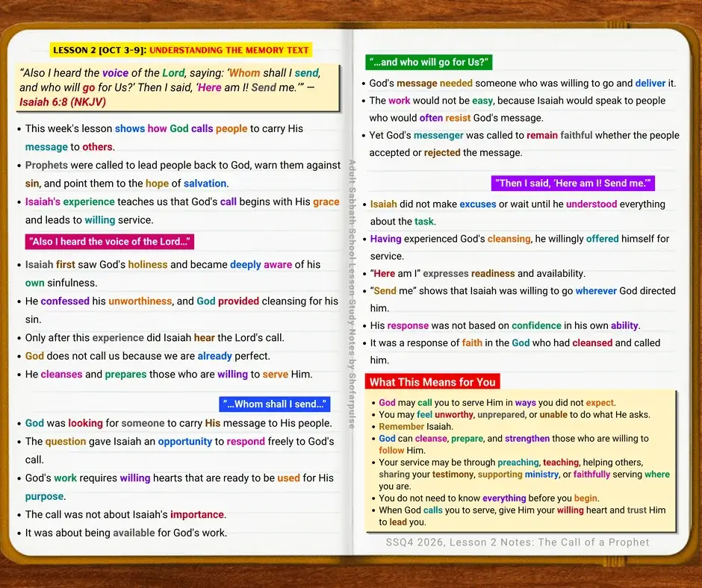Click the green word "preaching"
This screenshot has width=702, height=588.
tap(518, 462)
